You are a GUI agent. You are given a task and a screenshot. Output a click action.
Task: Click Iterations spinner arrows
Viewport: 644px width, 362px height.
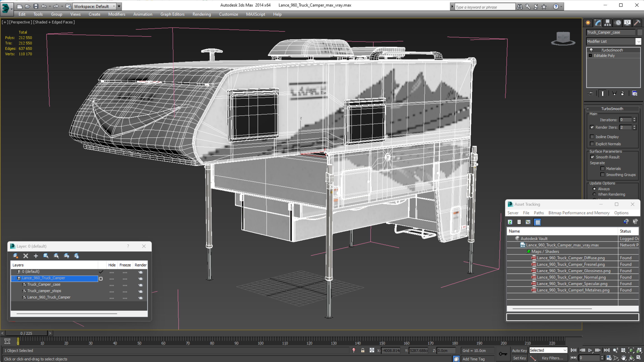[x=634, y=120]
